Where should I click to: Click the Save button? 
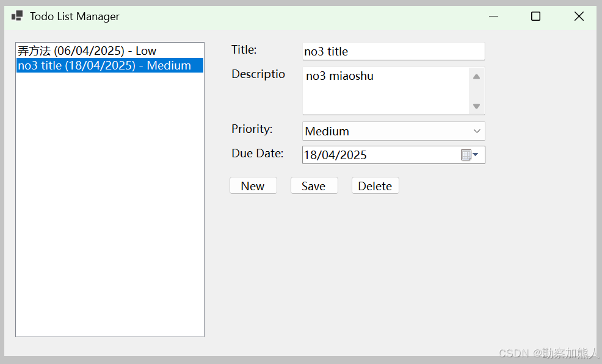pyautogui.click(x=314, y=185)
